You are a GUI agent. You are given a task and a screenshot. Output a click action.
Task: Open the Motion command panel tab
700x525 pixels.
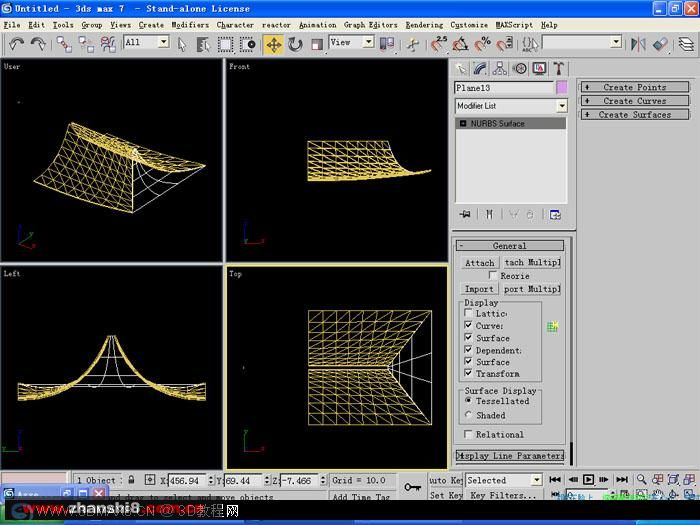point(520,68)
